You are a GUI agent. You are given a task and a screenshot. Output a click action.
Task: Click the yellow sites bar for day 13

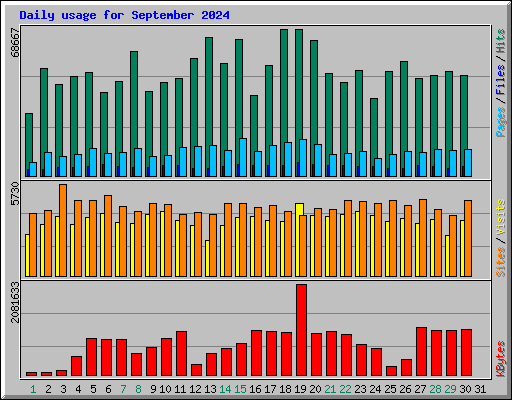(x=207, y=258)
